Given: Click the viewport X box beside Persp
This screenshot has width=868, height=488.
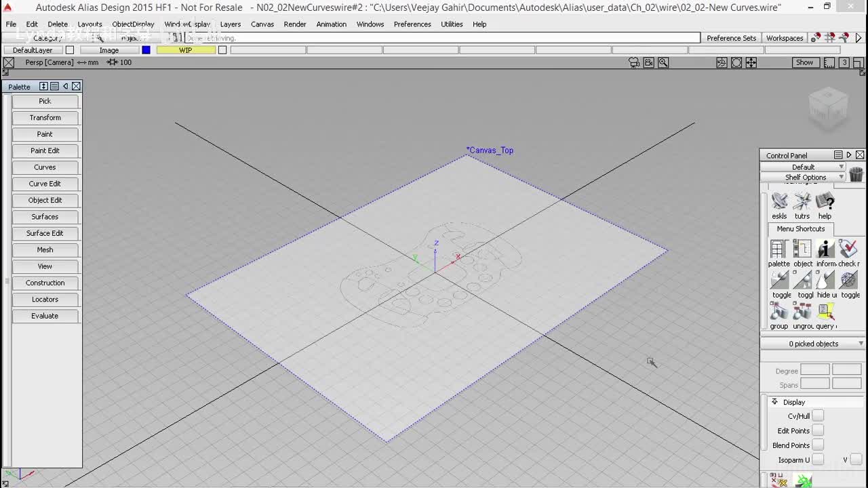Looking at the screenshot, I should (9, 62).
